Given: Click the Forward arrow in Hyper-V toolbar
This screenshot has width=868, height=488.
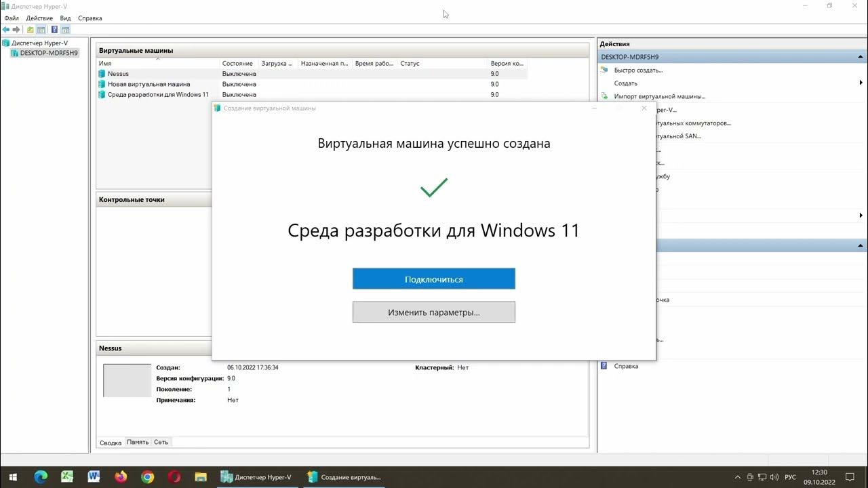Looking at the screenshot, I should [16, 30].
